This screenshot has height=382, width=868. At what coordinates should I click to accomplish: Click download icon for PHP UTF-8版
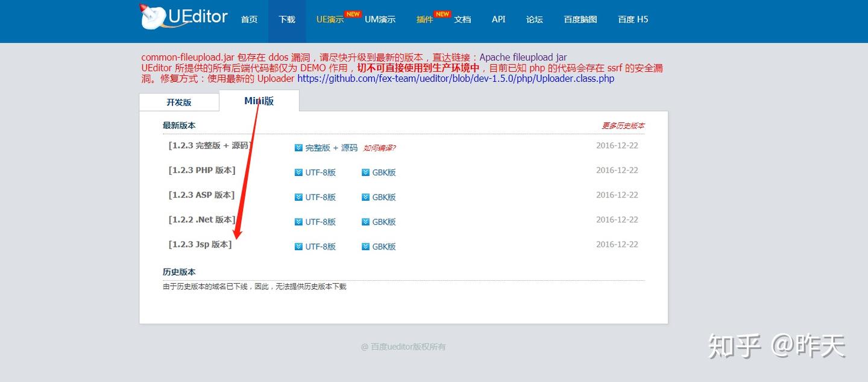click(x=298, y=172)
